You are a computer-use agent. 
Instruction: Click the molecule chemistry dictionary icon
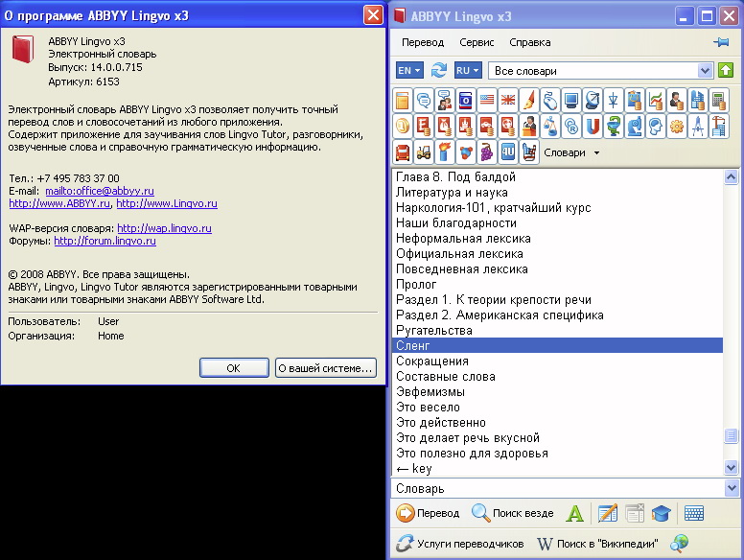465,152
